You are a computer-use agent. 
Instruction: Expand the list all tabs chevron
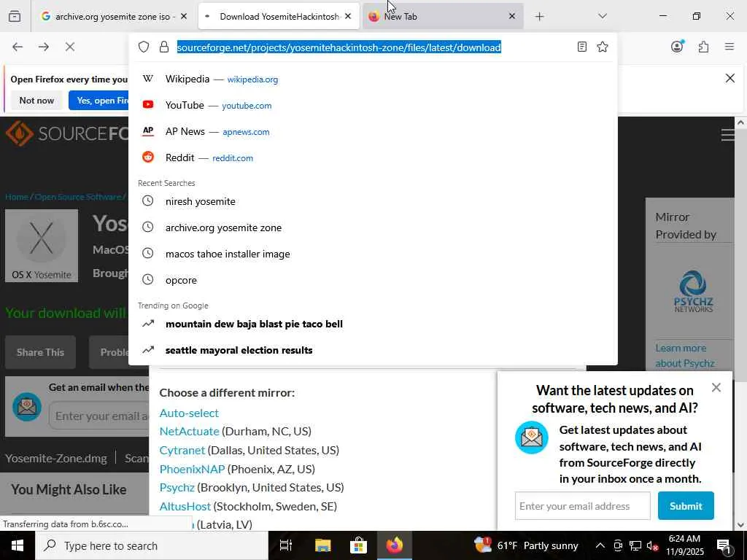(x=603, y=16)
